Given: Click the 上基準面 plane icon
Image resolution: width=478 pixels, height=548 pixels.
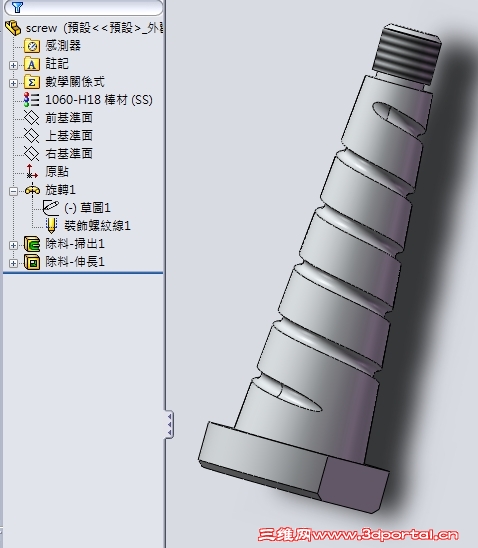Looking at the screenshot, I should click(31, 136).
